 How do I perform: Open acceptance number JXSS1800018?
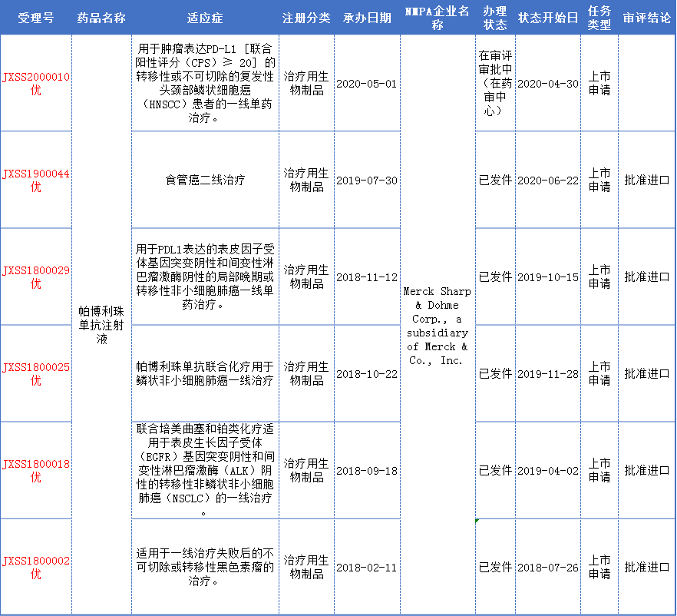pyautogui.click(x=36, y=470)
